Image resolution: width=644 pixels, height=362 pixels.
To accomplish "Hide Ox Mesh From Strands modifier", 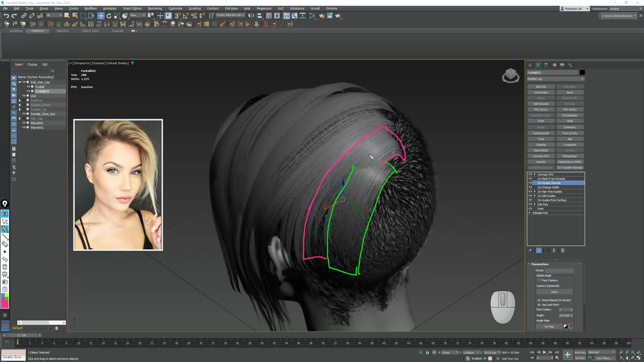I will coord(530,179).
